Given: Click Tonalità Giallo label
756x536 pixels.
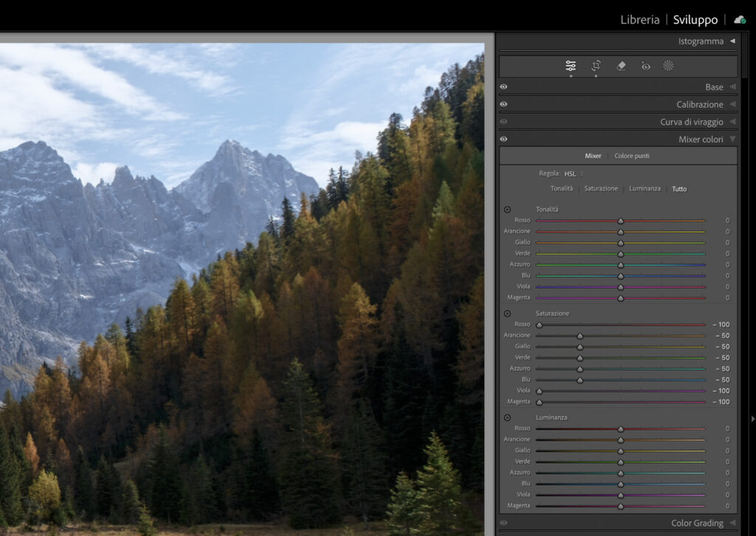Looking at the screenshot, I should coord(522,242).
